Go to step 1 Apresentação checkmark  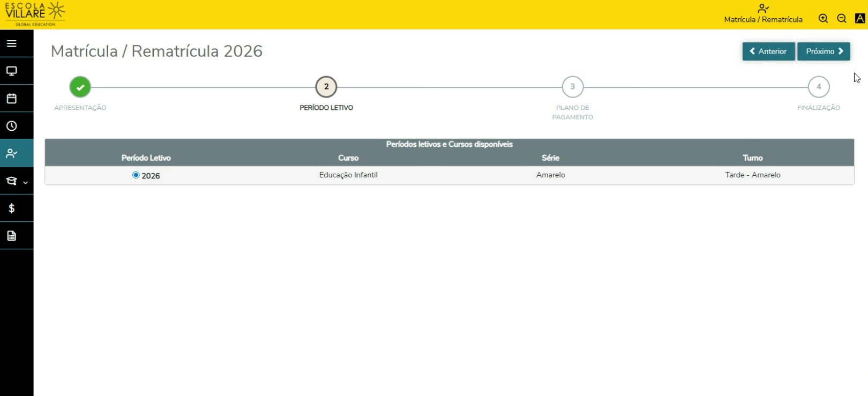pos(80,87)
